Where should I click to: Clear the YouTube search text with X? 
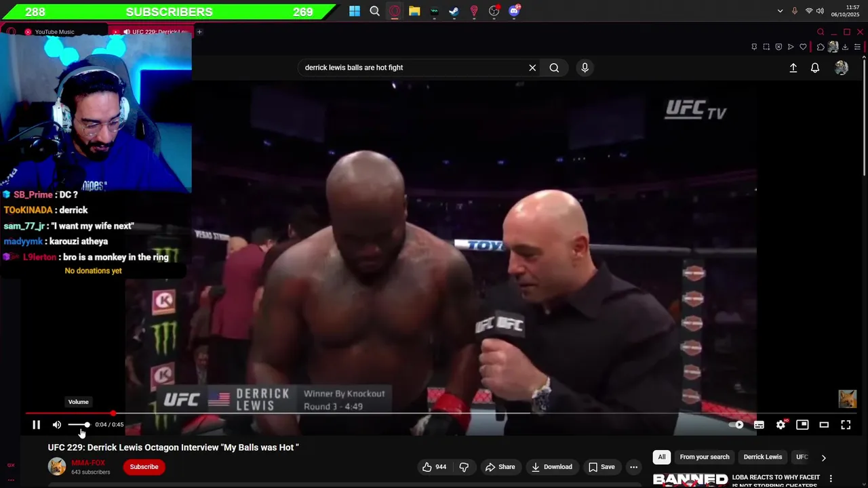point(532,68)
